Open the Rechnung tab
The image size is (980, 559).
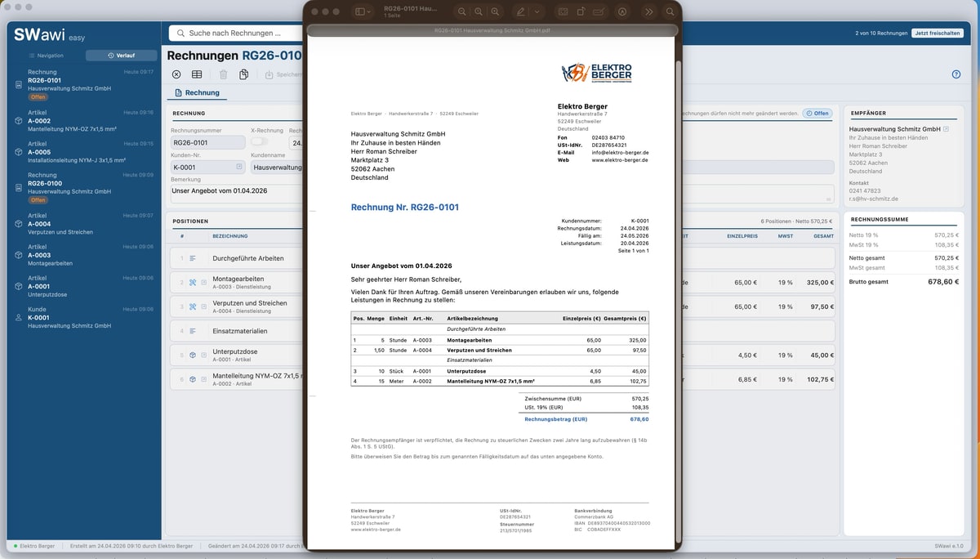pos(197,93)
